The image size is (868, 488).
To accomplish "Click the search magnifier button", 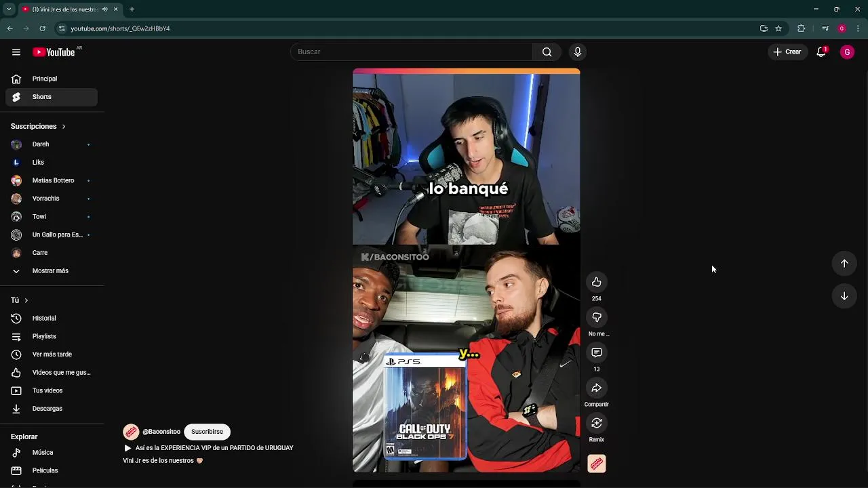I will [547, 52].
